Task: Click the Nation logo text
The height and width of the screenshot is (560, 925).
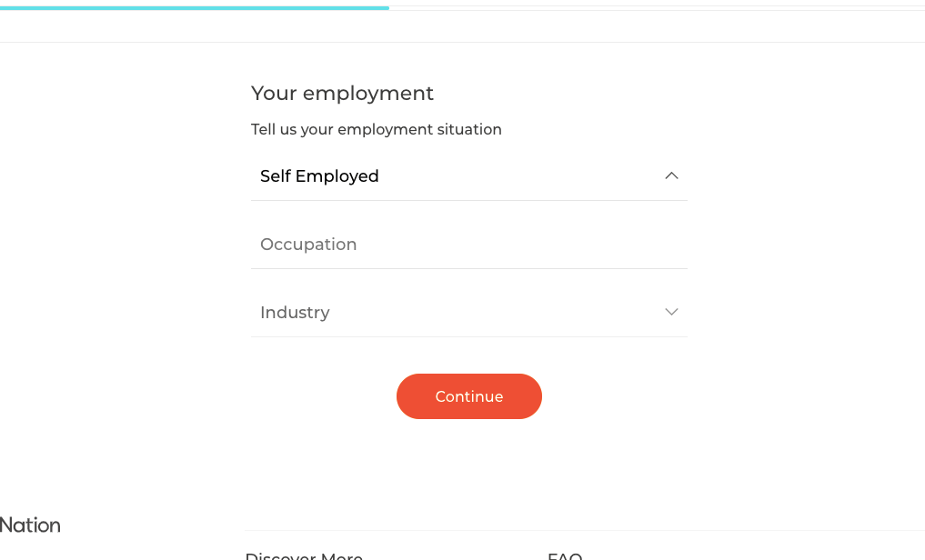Action: (x=30, y=525)
